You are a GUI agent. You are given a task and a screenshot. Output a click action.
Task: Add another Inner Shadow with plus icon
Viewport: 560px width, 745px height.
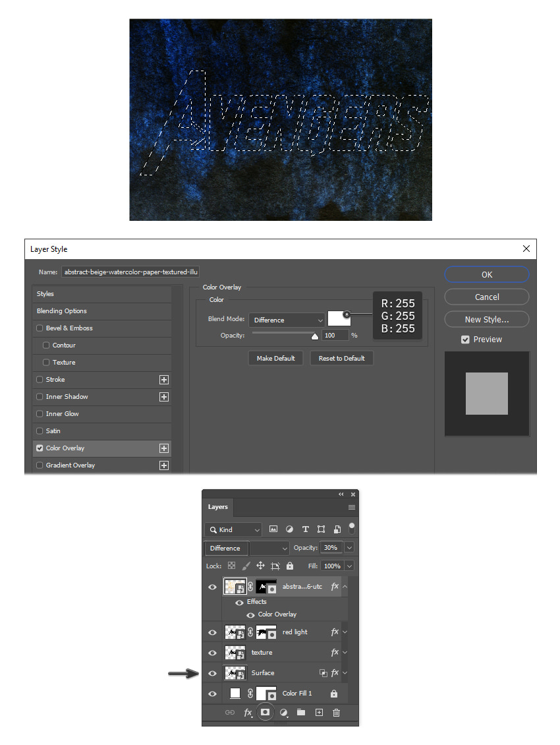pos(164,397)
